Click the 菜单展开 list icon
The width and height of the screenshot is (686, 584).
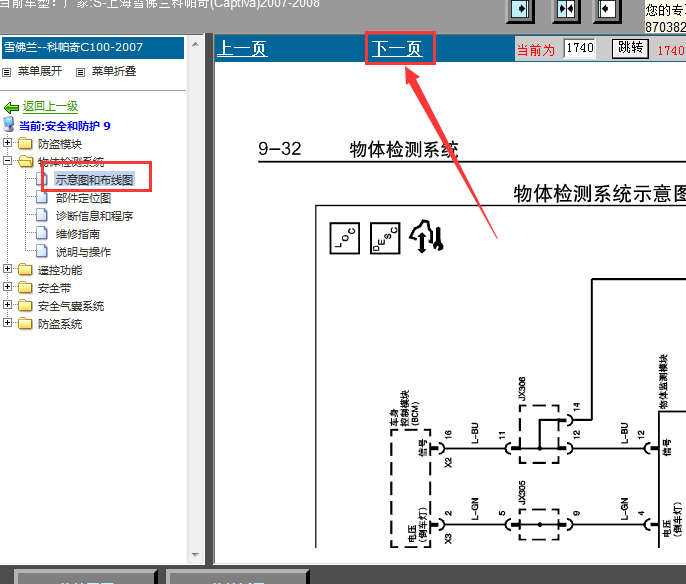click(7, 72)
